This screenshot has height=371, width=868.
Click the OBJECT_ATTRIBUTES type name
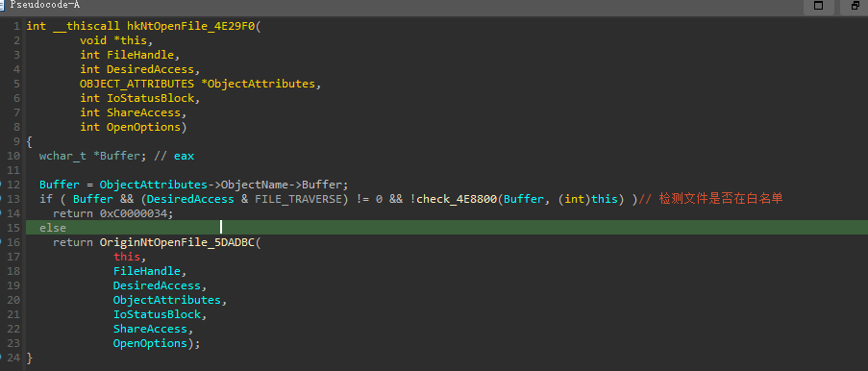pos(136,84)
